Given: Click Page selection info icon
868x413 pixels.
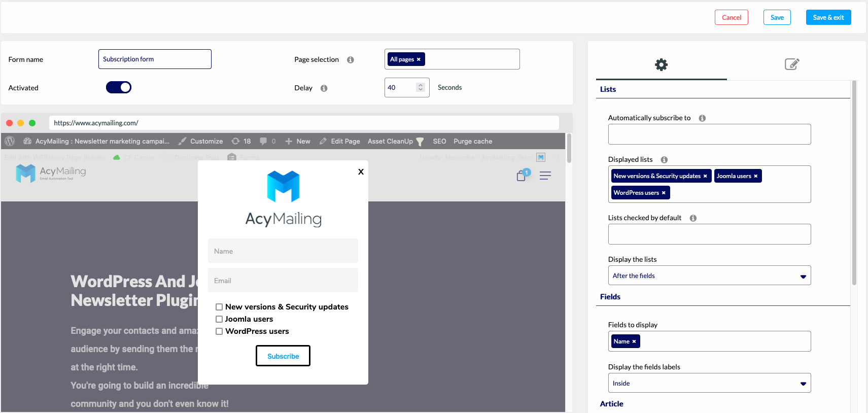Looking at the screenshot, I should tap(350, 60).
